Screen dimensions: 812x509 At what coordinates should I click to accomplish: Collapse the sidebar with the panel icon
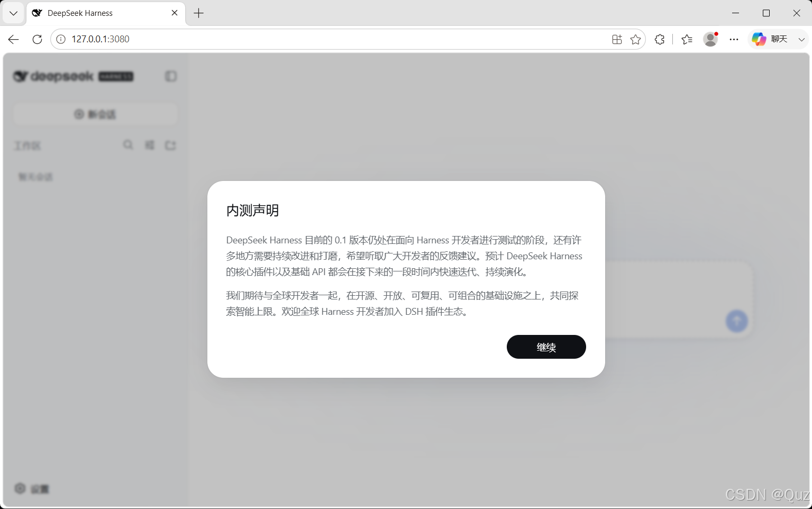171,76
